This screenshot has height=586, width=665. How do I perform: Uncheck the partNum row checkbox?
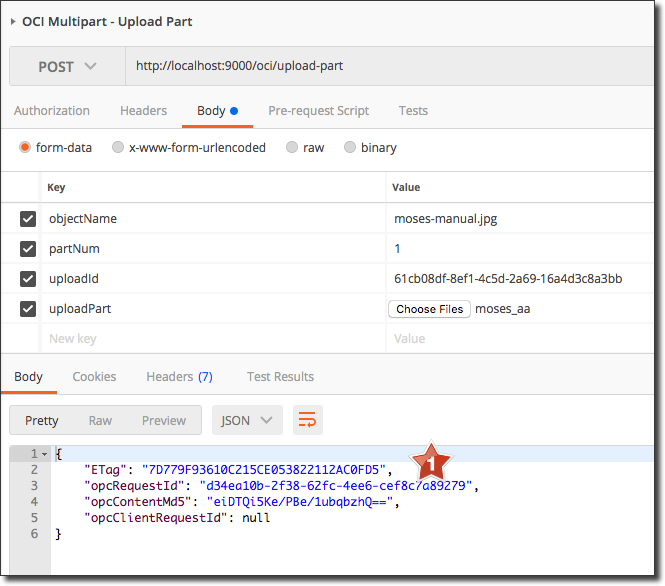coord(28,249)
